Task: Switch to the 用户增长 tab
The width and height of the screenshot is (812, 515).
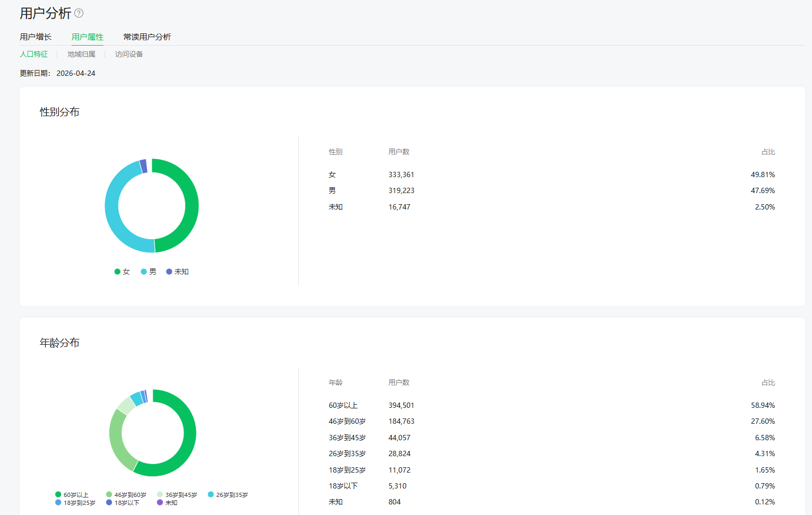Action: [36, 37]
